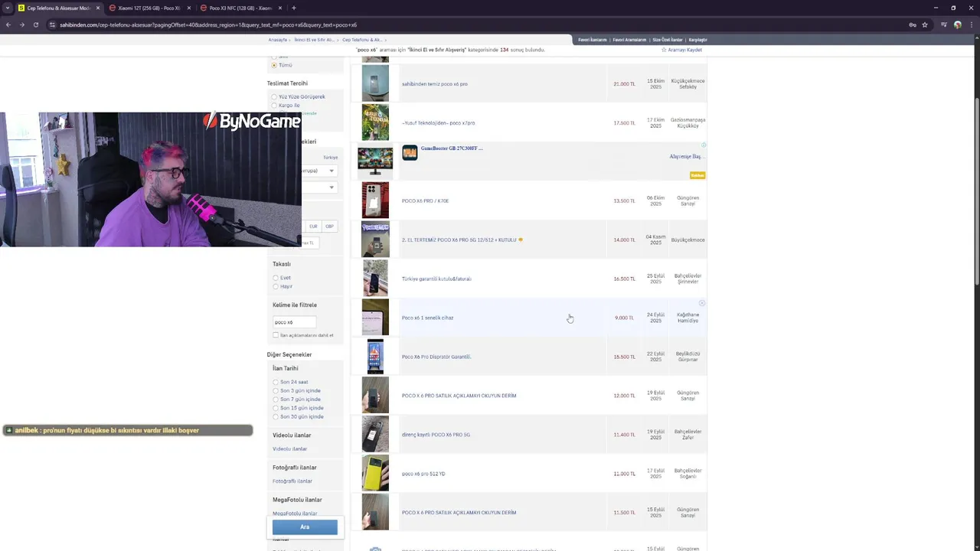Close the Poco X3 NFC (128 GB) tab
This screenshot has width=980, height=551.
click(x=280, y=8)
